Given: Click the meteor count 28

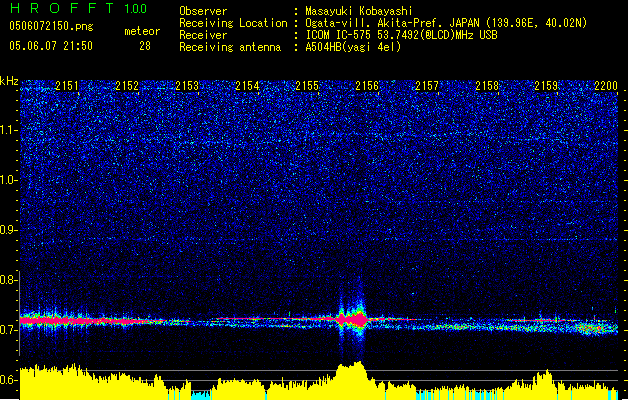Looking at the screenshot, I should coord(145,46).
